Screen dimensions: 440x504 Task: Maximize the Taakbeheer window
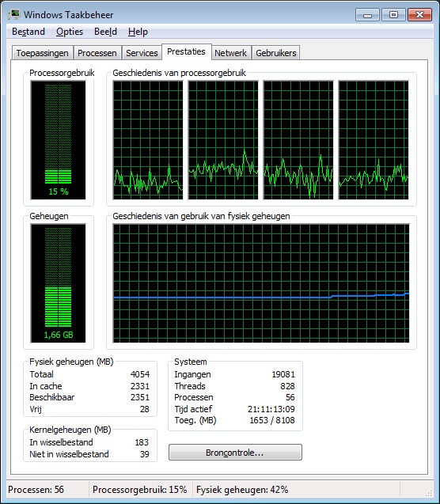point(394,15)
